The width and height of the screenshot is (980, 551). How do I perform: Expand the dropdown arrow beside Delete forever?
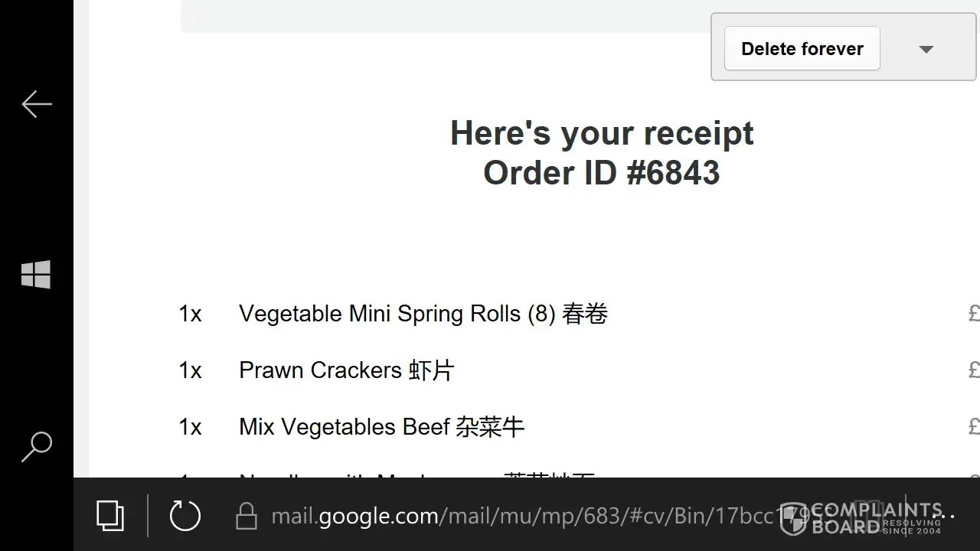(926, 49)
